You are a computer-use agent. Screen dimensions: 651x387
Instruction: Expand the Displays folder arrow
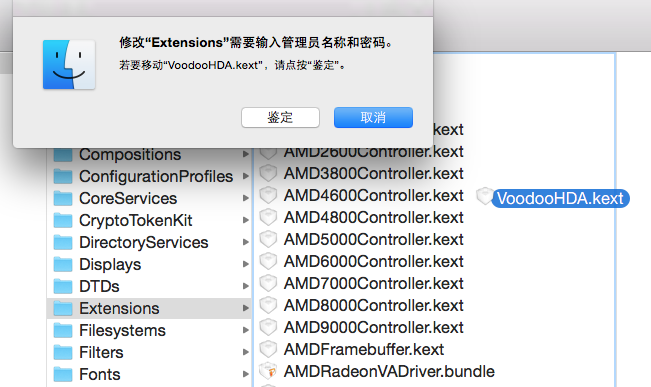click(246, 264)
